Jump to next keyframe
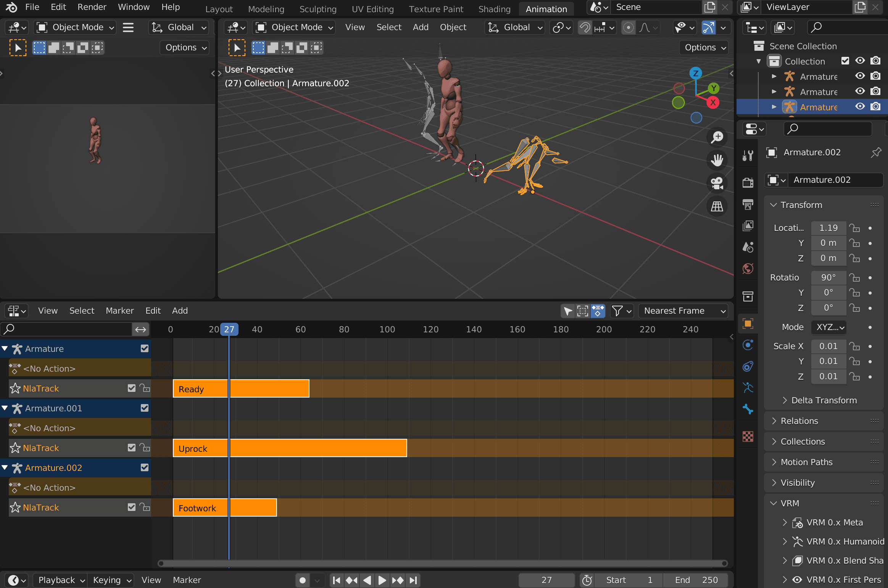 coord(398,580)
